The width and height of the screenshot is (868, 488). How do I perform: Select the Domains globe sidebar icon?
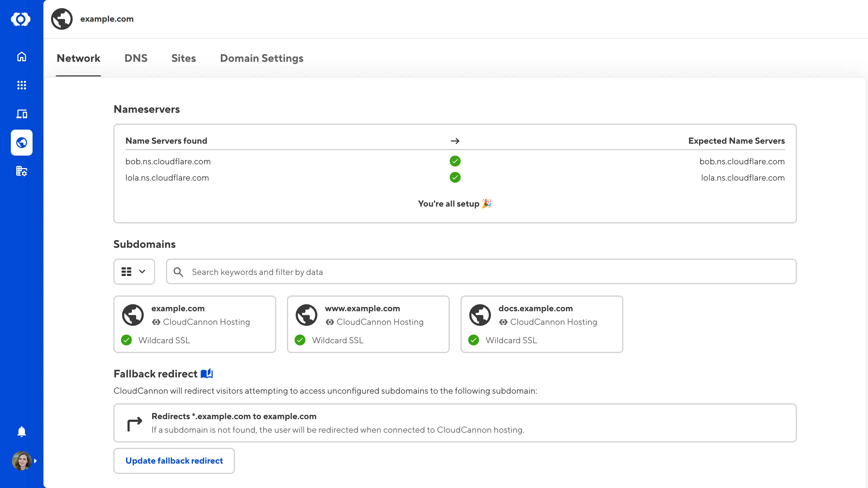22,142
